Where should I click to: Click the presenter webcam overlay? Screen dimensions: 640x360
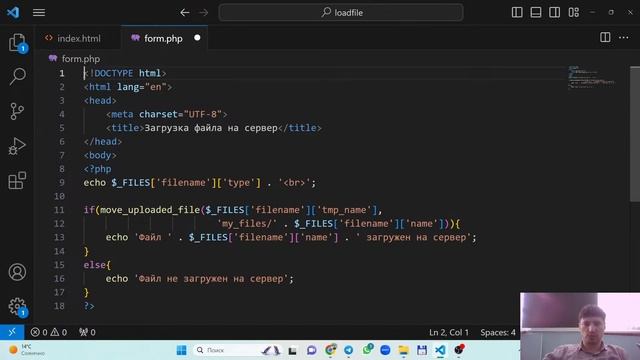pyautogui.click(x=580, y=326)
